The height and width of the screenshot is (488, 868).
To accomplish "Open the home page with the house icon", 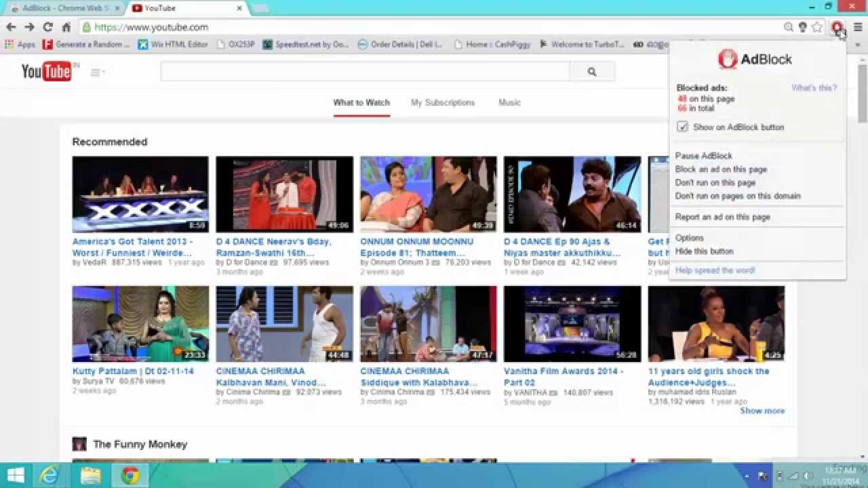I will (66, 27).
